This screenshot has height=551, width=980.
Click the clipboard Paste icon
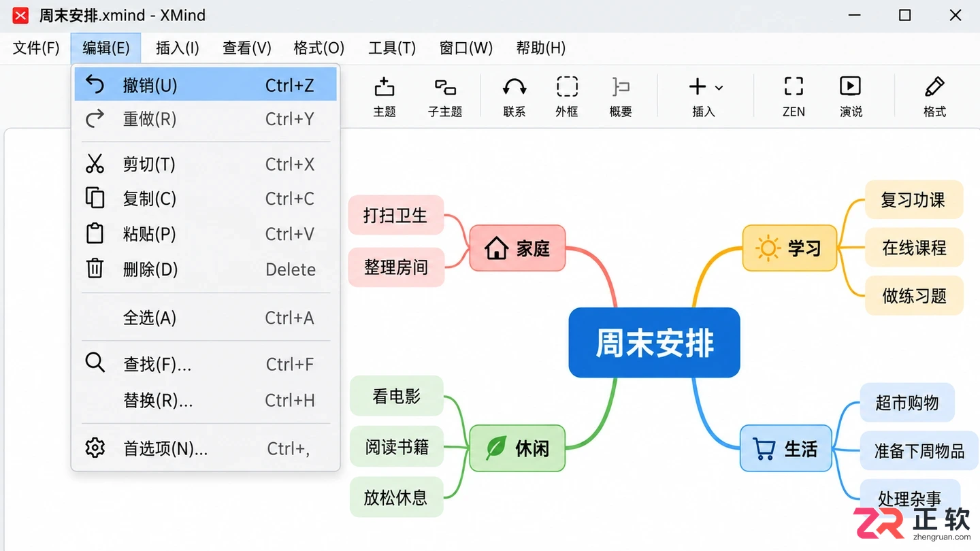pos(95,233)
